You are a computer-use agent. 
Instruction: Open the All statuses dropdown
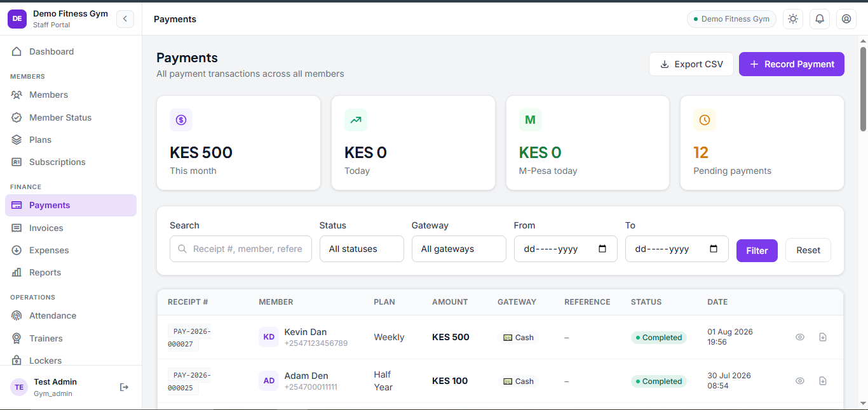[x=362, y=249]
